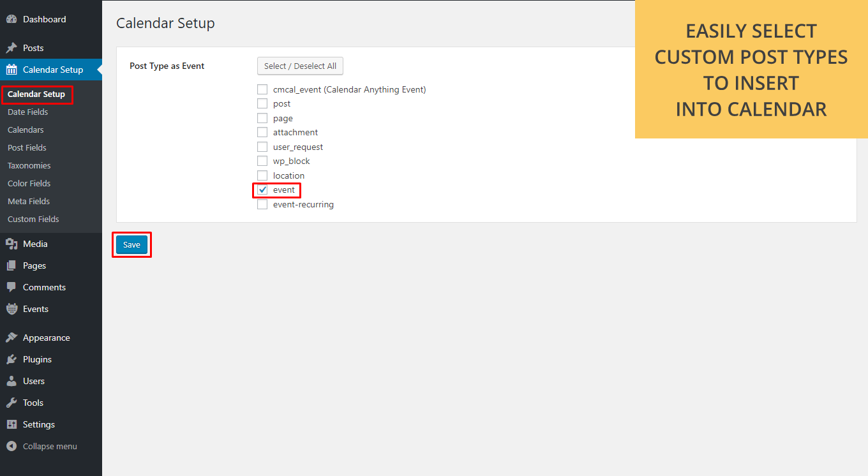Screen dimensions: 868x476
Task: Open Taxonomies in the sidebar
Action: pos(29,165)
